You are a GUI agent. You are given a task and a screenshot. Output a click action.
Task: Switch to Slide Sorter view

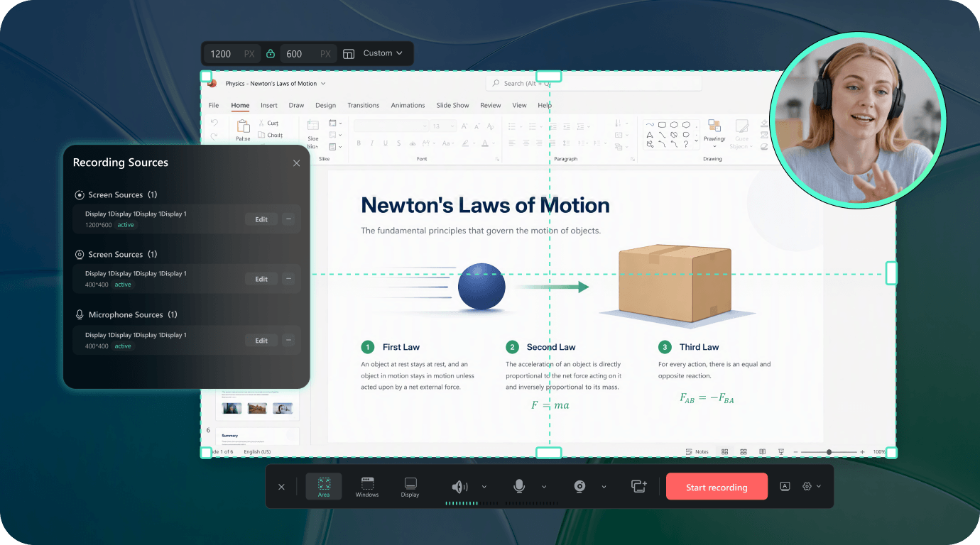744,451
